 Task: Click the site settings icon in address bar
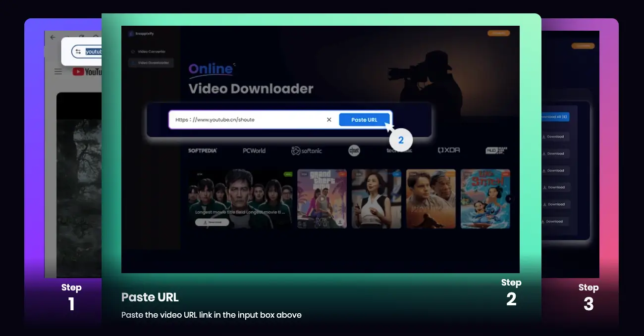[x=78, y=51]
